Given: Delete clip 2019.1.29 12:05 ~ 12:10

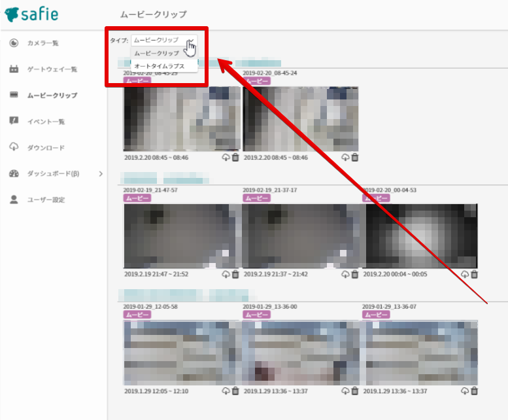Looking at the screenshot, I should [235, 391].
